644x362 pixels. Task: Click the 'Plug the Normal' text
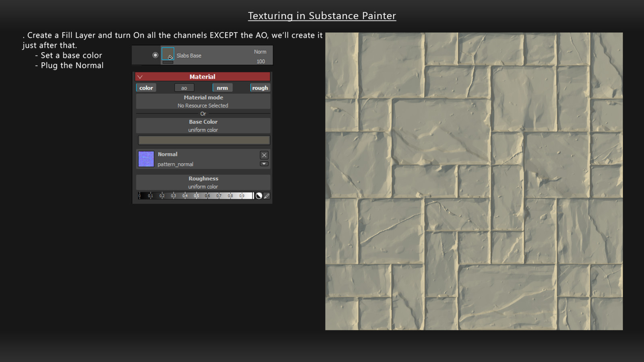click(x=72, y=66)
